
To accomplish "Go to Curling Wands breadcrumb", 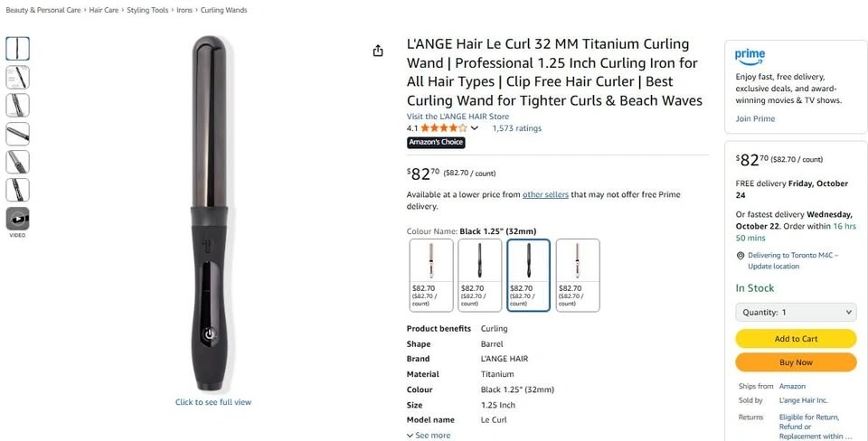I will tap(223, 10).
